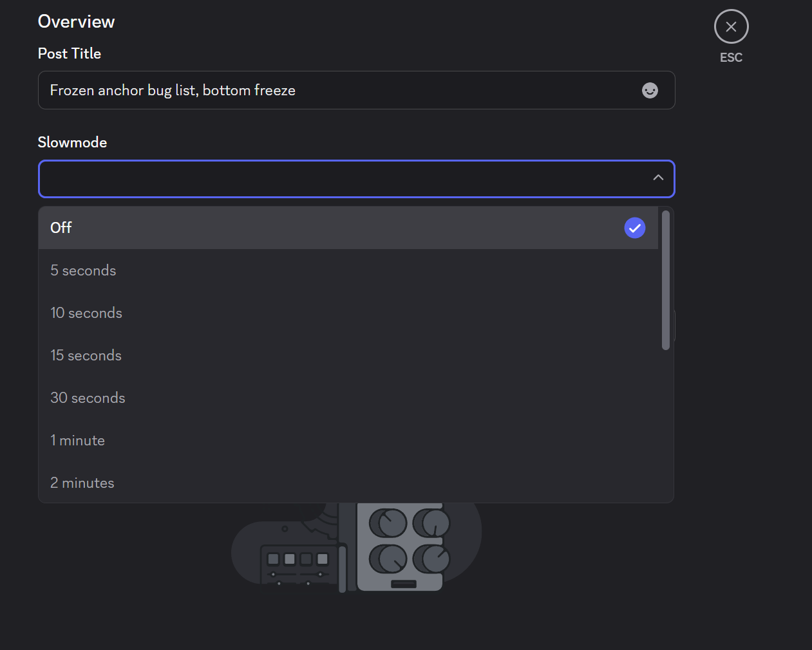Select 30 seconds from the list
Image resolution: width=812 pixels, height=650 pixels.
click(x=88, y=398)
